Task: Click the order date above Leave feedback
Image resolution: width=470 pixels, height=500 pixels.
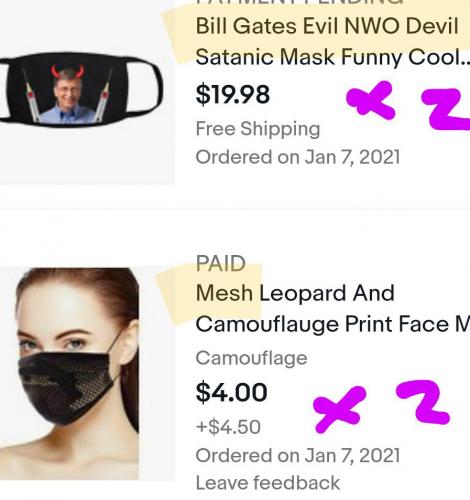Action: tap(298, 455)
